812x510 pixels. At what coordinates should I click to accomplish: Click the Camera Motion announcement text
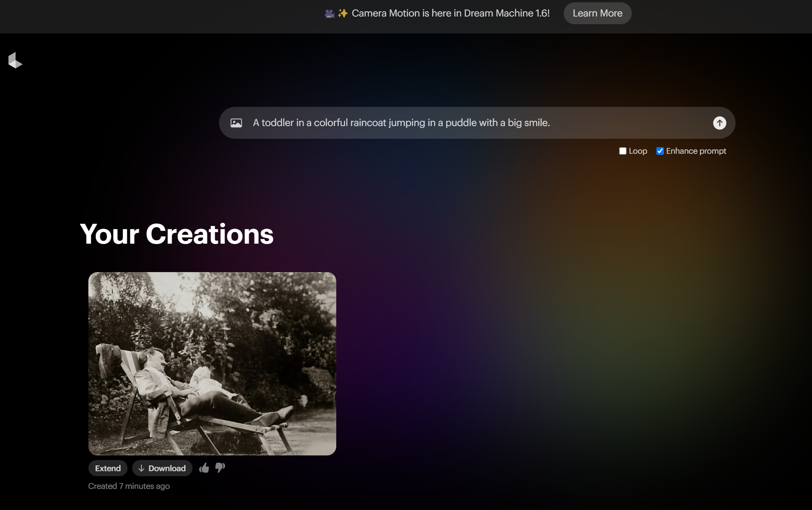[450, 13]
